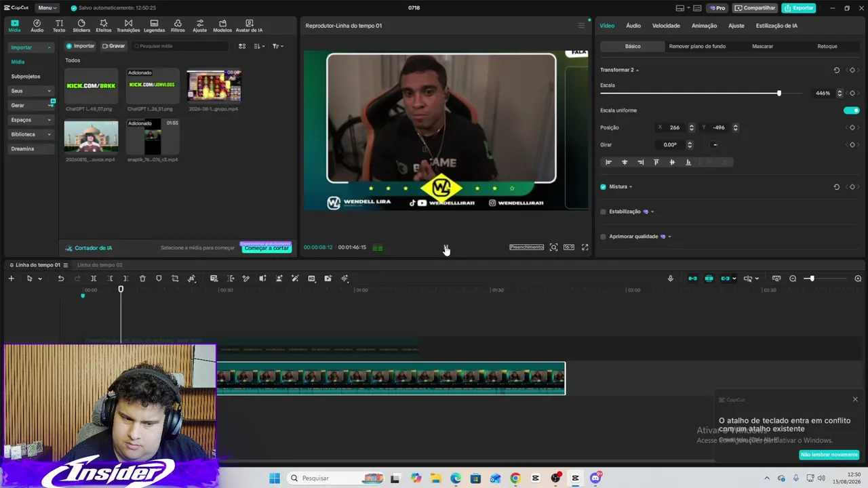The image size is (868, 488).
Task: Toggle clip linkage in timeline
Action: click(x=725, y=279)
